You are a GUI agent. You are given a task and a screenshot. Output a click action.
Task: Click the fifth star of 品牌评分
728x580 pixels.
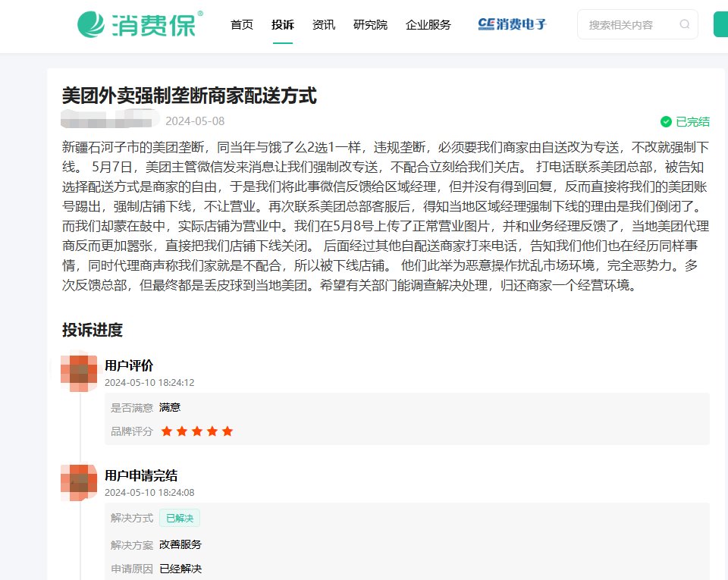227,431
